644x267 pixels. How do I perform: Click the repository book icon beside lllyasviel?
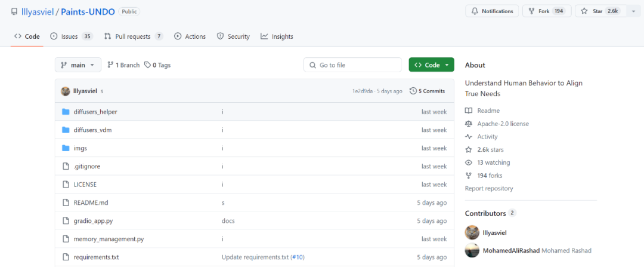[14, 11]
